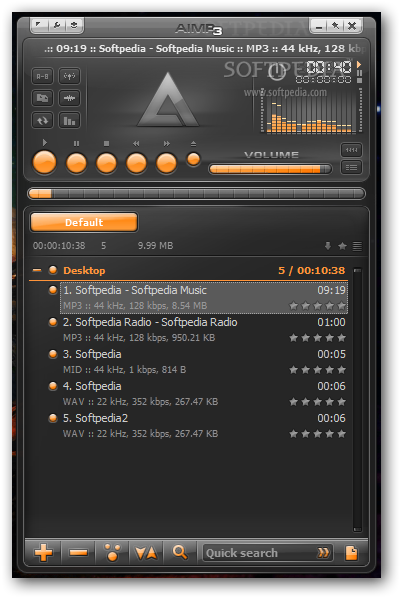Viewport: 401px width, 598px height.
Task: Click the Quick search input field
Action: pos(259,553)
